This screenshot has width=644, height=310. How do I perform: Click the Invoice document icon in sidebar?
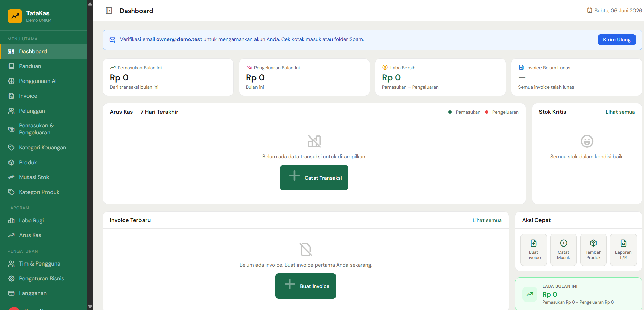[x=11, y=96]
